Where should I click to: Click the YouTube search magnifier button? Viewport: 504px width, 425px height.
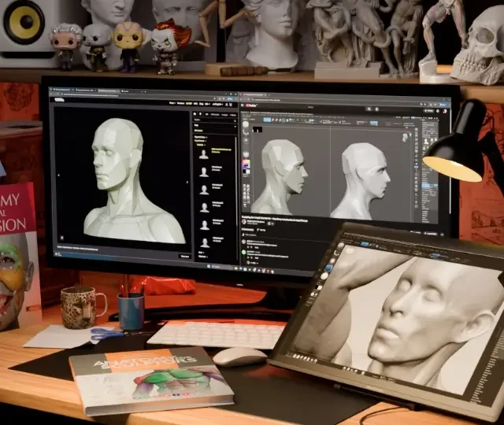click(369, 109)
